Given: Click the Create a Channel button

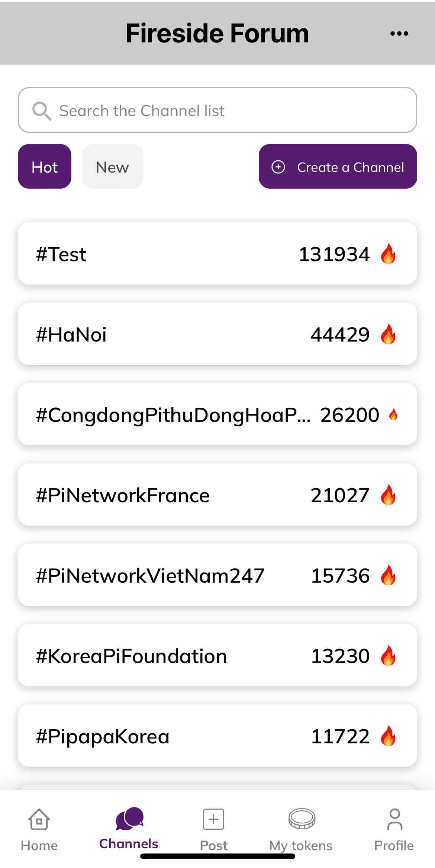Looking at the screenshot, I should tap(338, 166).
